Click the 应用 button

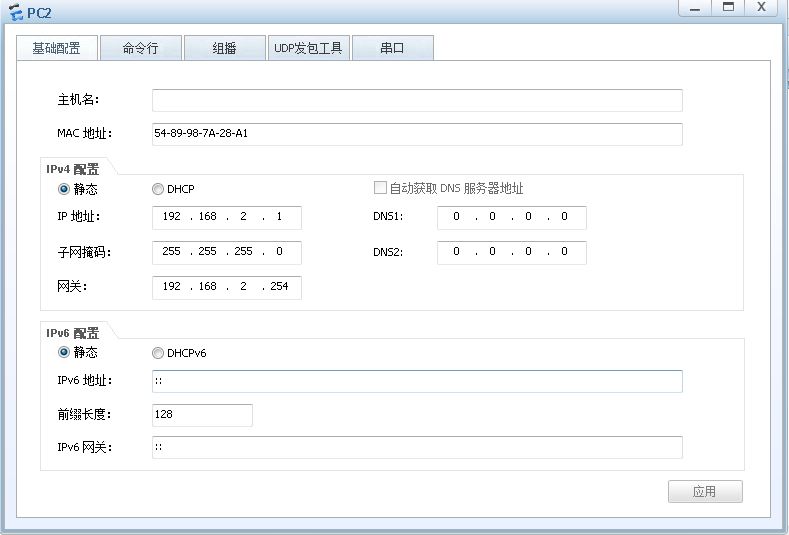click(705, 491)
